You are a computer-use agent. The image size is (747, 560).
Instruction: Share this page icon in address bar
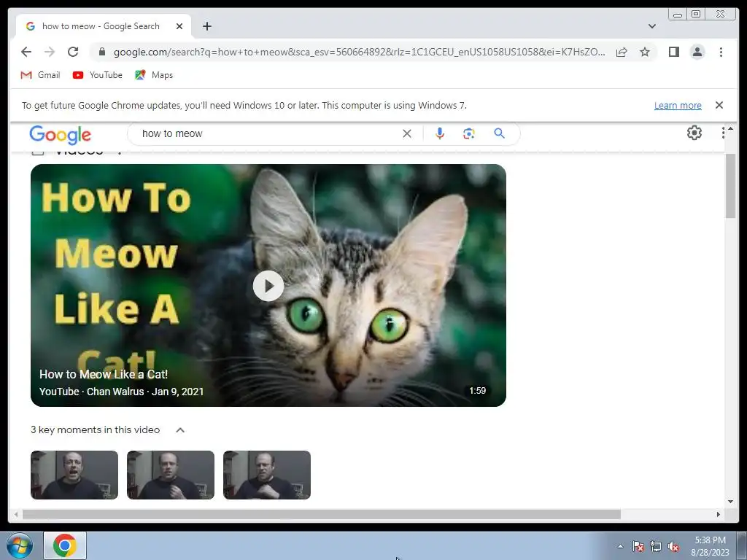[622, 52]
